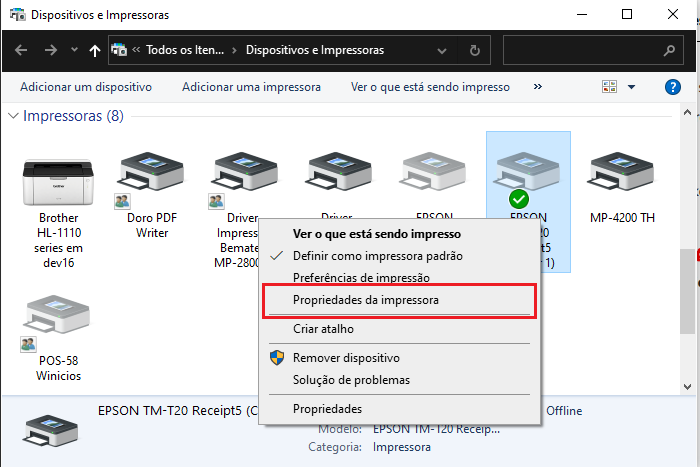Select the Brother HL-1110 printer icon
The height and width of the screenshot is (467, 700).
coord(58,182)
